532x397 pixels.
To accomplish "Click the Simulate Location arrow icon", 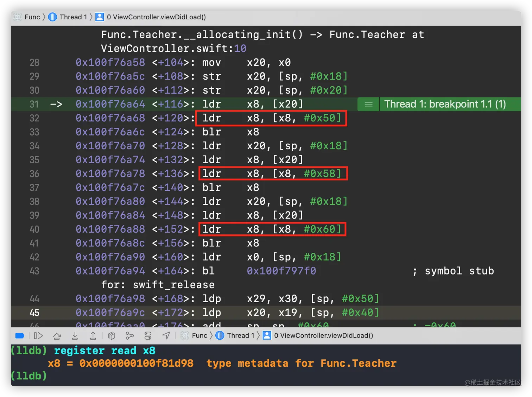I will pyautogui.click(x=166, y=336).
